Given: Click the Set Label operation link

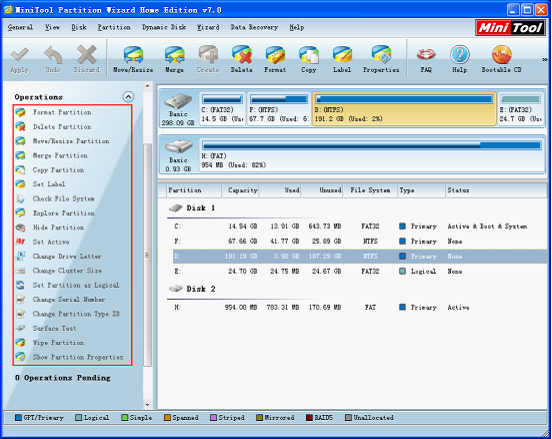Looking at the screenshot, I should [49, 184].
